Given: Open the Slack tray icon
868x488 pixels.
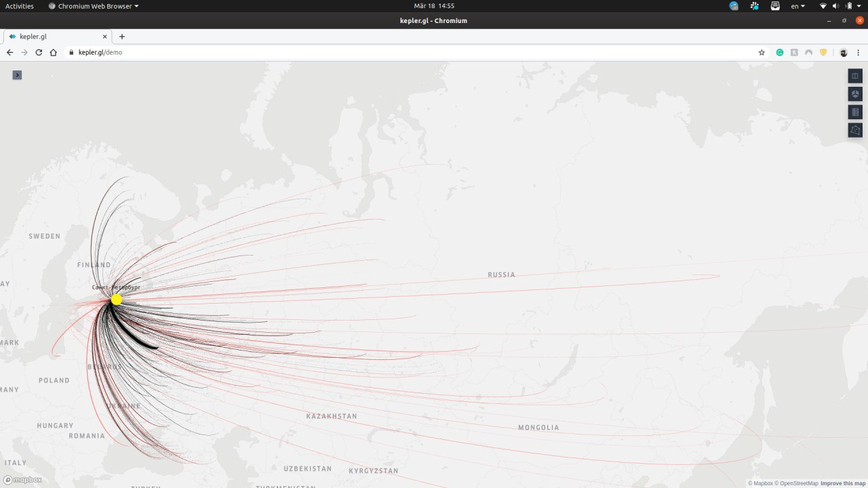Looking at the screenshot, I should (x=755, y=6).
